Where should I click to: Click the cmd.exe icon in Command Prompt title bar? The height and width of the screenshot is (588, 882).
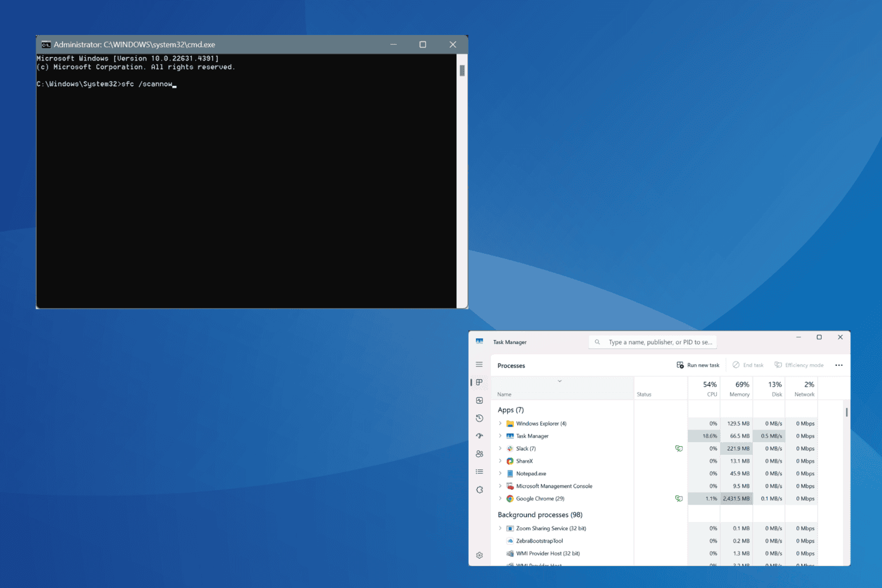coord(46,44)
